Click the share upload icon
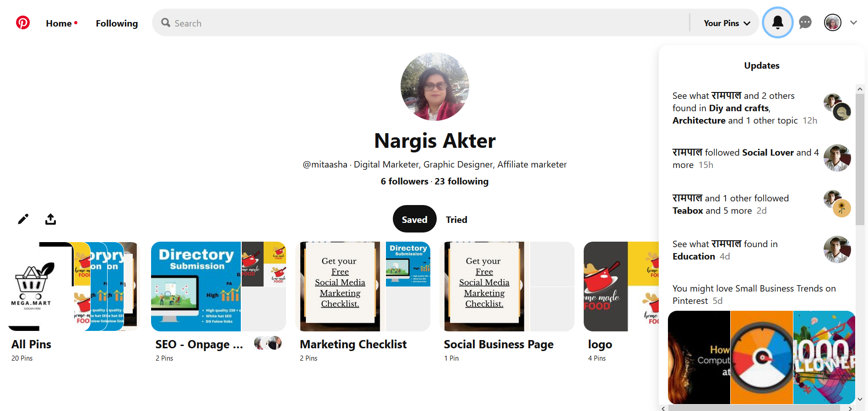Image resolution: width=868 pixels, height=411 pixels. tap(50, 219)
